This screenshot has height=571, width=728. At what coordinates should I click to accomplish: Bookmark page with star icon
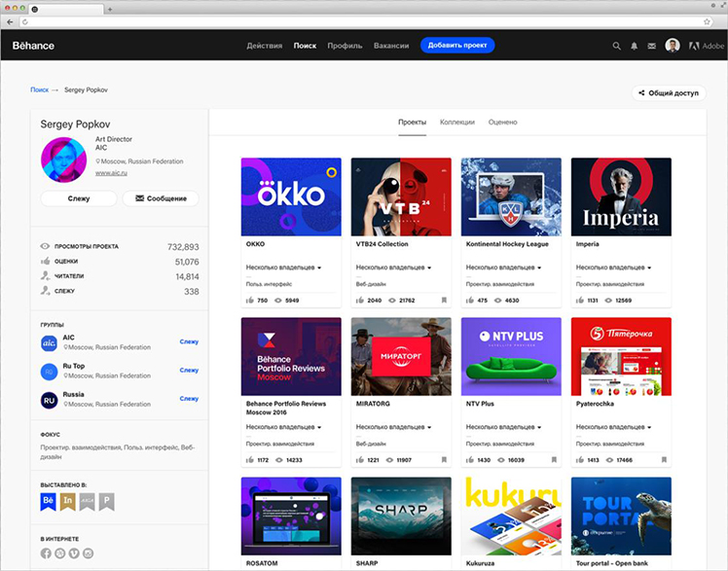[x=707, y=21]
